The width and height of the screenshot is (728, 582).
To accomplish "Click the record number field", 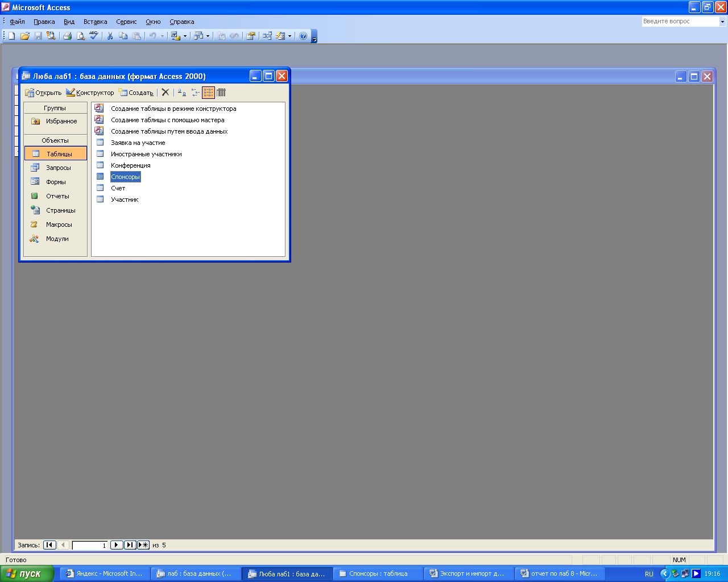I will coord(90,545).
